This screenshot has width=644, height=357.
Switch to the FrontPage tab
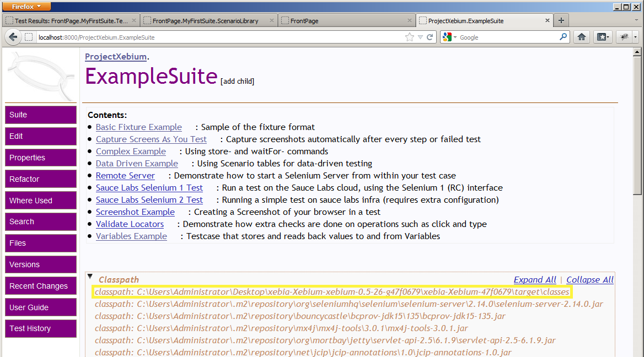347,20
